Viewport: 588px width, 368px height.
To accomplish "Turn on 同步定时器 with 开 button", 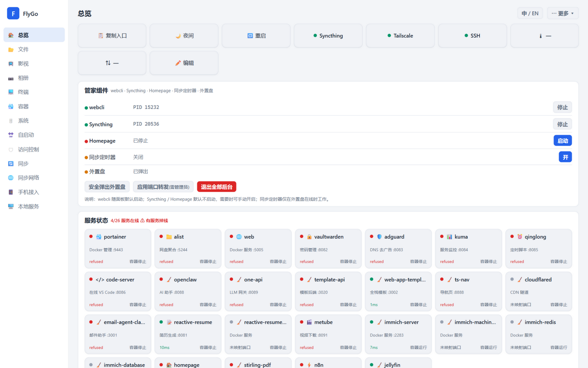I will click(x=565, y=157).
